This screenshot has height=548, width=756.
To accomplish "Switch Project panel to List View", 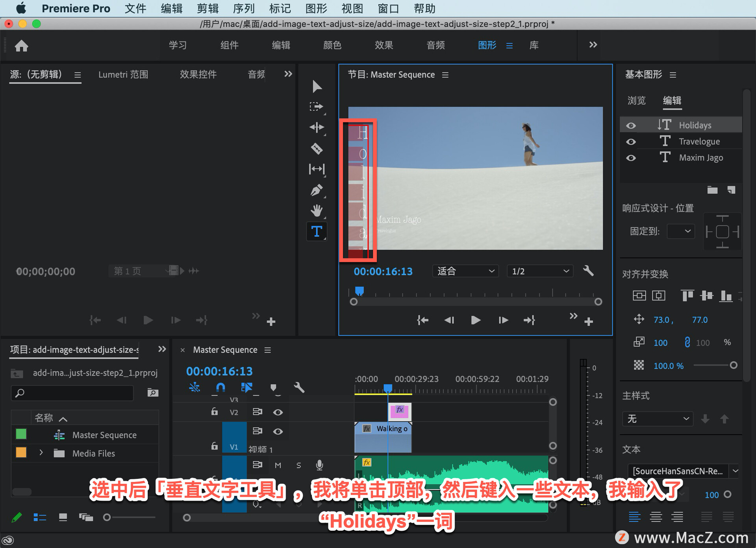I will [x=40, y=517].
